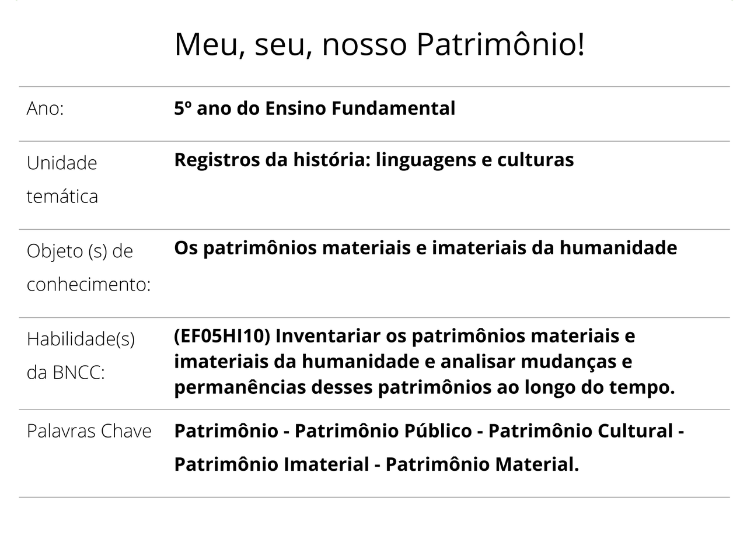Click 'Os patrimônios materiais e imateriais da humanidade'
The width and height of the screenshot is (747, 560).
pyautogui.click(x=425, y=248)
